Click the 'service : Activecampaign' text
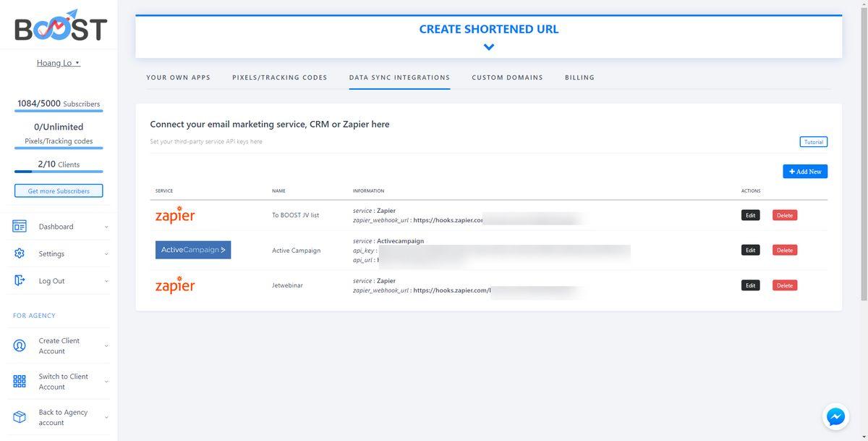Image resolution: width=868 pixels, height=441 pixels. click(x=388, y=241)
